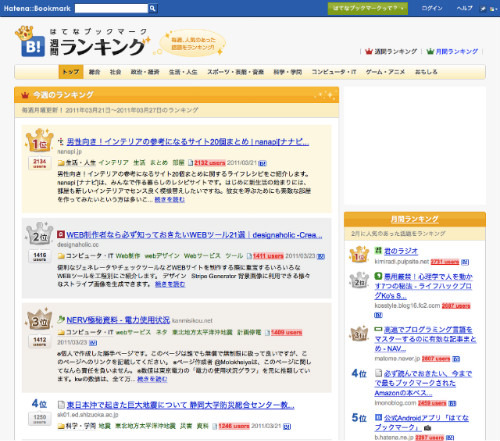This screenshot has width=500, height=441.
Task: Click the silver 2位 crown in weekly ranking
Action: pyautogui.click(x=40, y=234)
